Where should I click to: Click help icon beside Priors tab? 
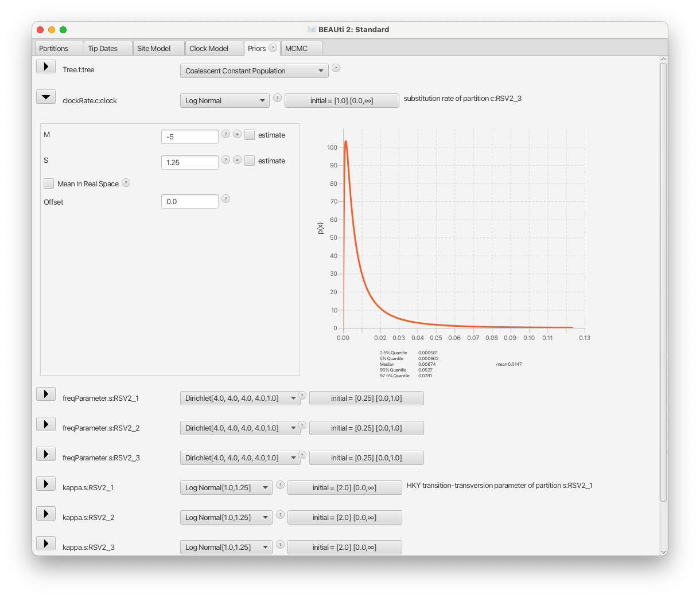[x=273, y=48]
